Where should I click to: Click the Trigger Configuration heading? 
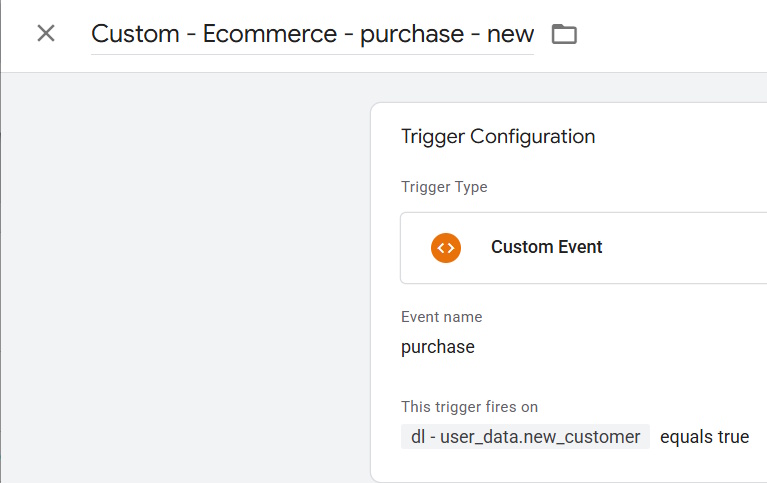497,137
